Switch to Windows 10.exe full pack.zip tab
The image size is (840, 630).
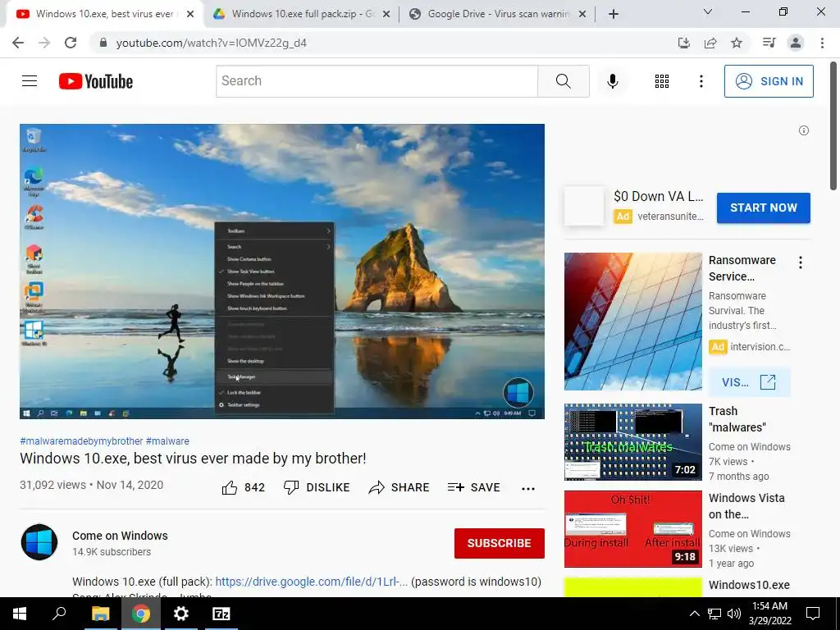(x=300, y=14)
